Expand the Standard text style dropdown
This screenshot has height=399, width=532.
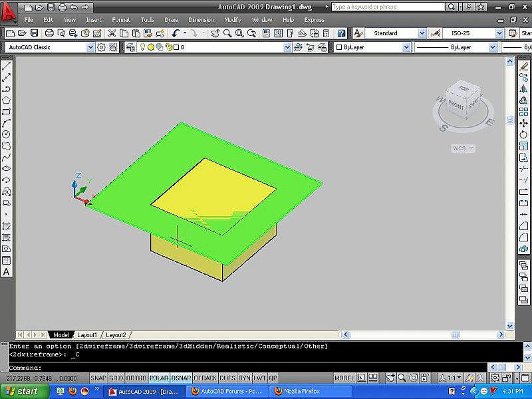(421, 33)
